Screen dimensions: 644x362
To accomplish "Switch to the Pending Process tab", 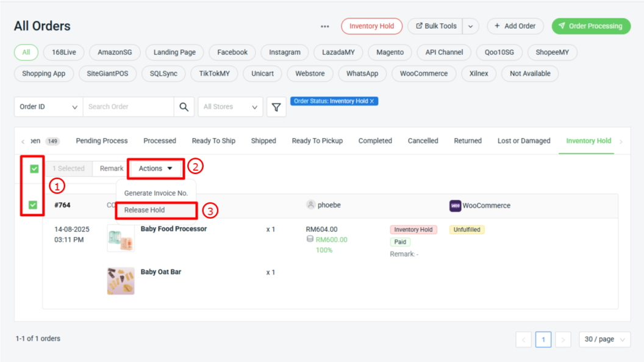I will tap(102, 141).
